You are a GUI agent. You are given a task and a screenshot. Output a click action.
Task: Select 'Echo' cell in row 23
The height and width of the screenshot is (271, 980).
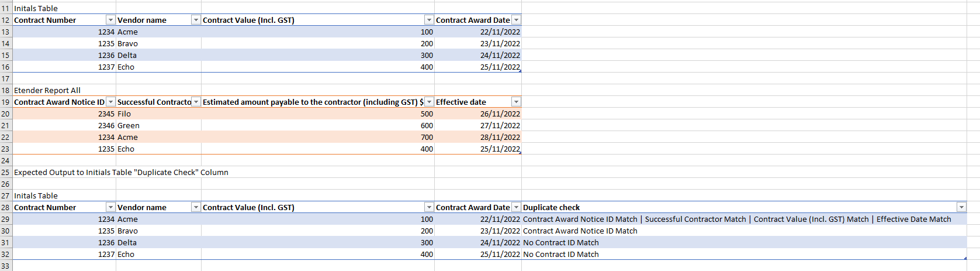coord(158,149)
